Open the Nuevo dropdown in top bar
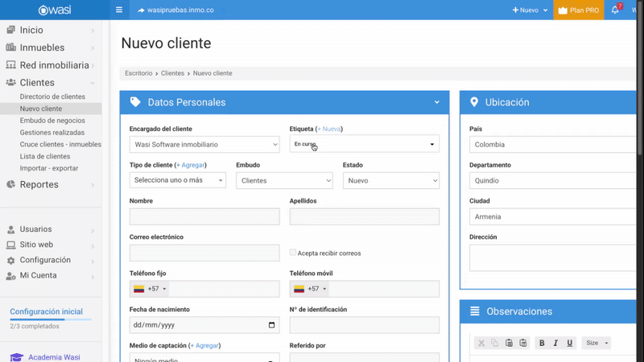 pyautogui.click(x=530, y=10)
